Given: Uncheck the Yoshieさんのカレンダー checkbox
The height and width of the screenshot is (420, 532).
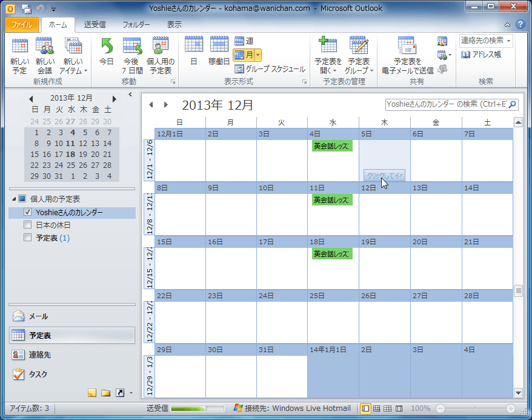Looking at the screenshot, I should [x=27, y=212].
